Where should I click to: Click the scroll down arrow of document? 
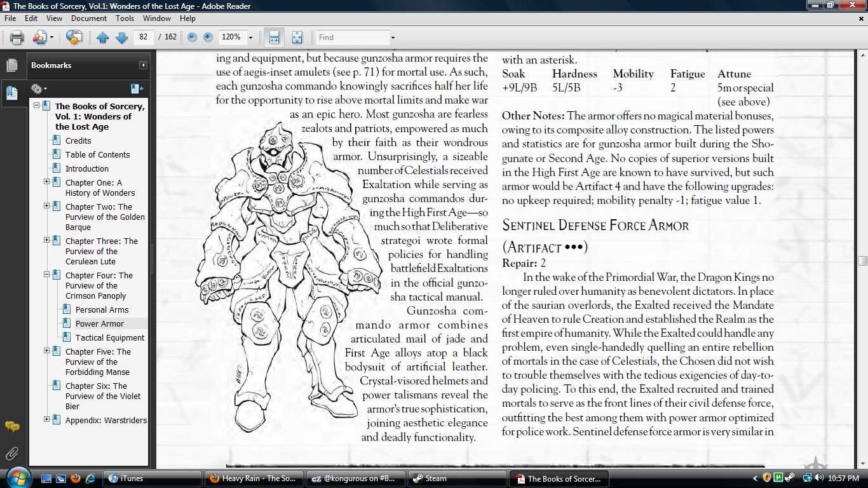[862, 464]
